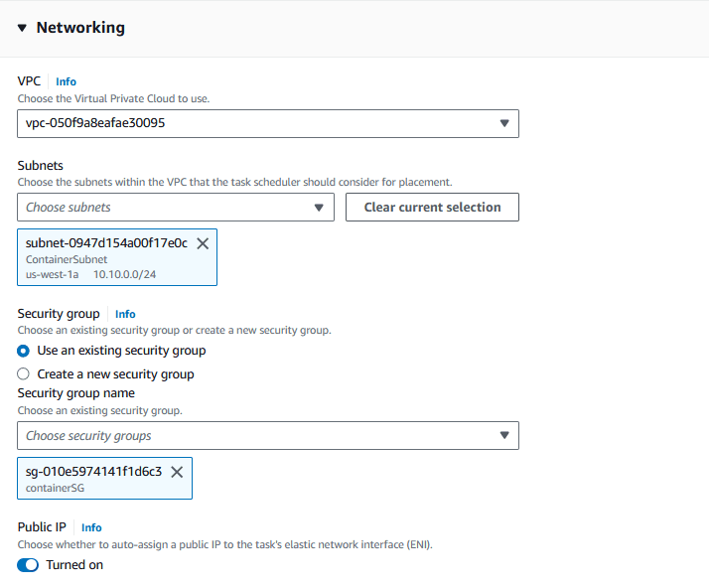Click the VPC dropdown arrow icon
The width and height of the screenshot is (709, 588).
(x=504, y=123)
